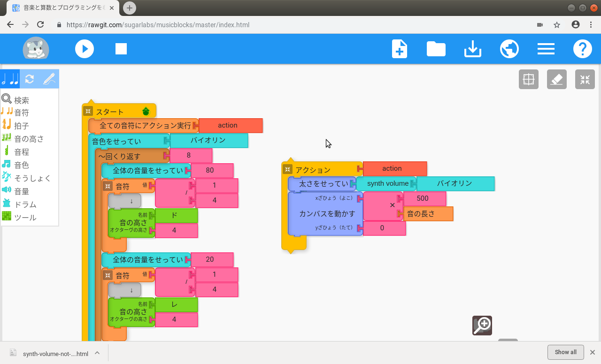Open the 拍子 palette
The height and width of the screenshot is (364, 601).
click(x=15, y=126)
